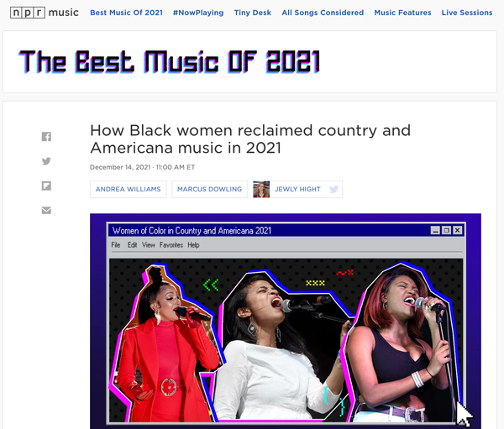Click the article headline about Black women
This screenshot has height=429, width=504.
(250, 139)
